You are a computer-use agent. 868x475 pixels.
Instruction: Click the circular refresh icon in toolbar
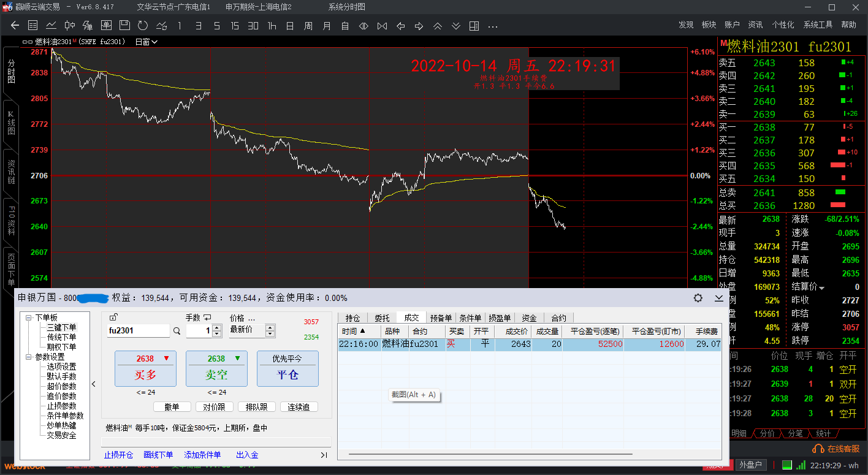(143, 25)
